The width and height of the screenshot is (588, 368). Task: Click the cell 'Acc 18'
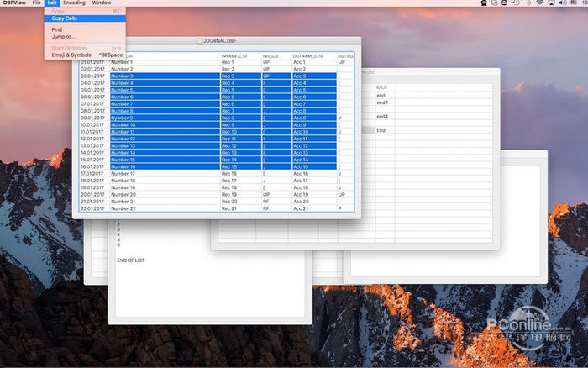[x=314, y=187]
